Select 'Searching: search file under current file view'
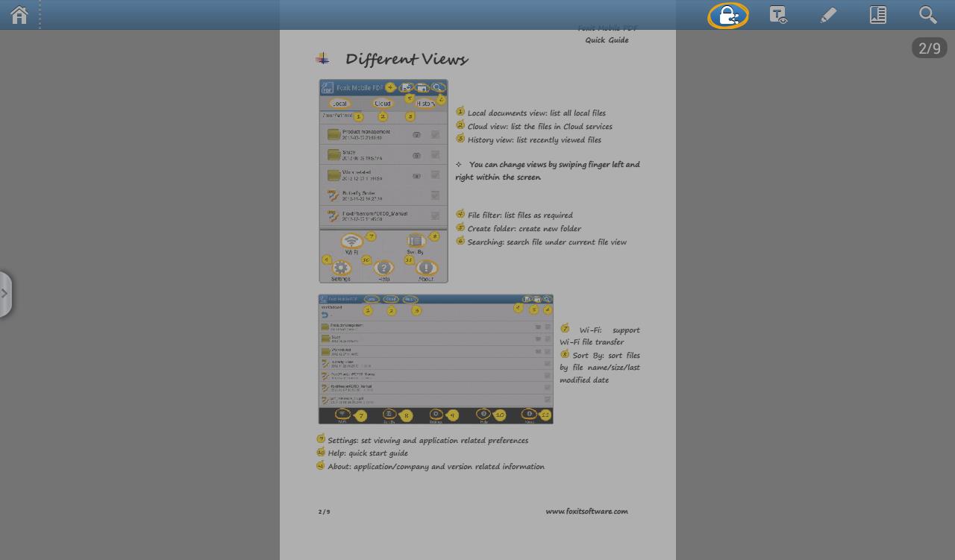Image resolution: width=955 pixels, height=560 pixels. click(x=547, y=242)
